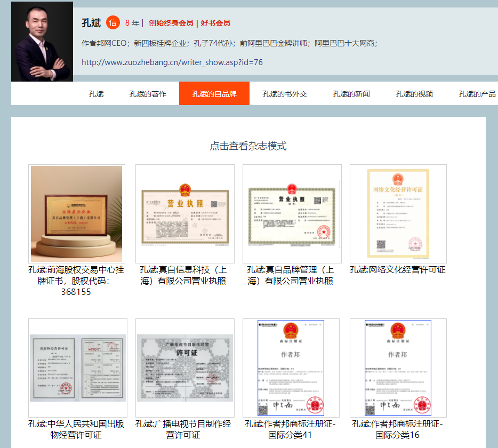Click 孔斌's profile portrait photo
The width and height of the screenshot is (498, 448).
point(42,42)
